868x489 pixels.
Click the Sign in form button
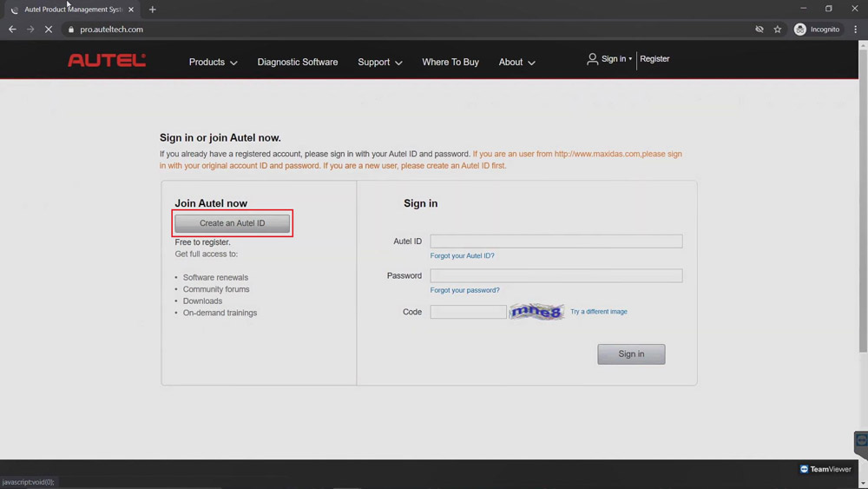(631, 354)
